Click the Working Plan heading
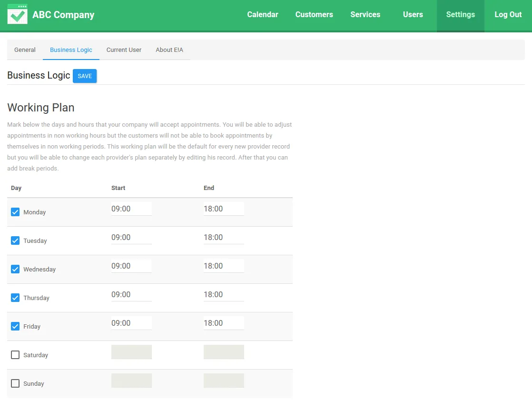The height and width of the screenshot is (411, 532). [41, 107]
